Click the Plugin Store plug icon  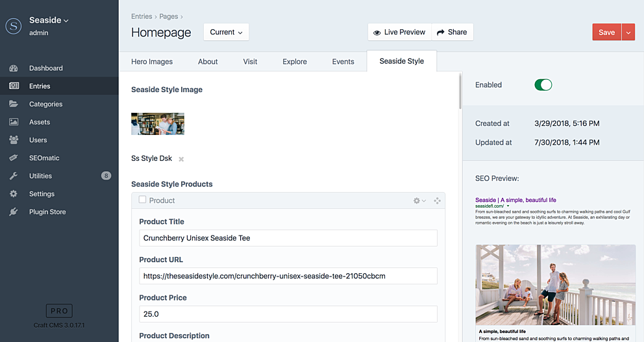point(14,212)
